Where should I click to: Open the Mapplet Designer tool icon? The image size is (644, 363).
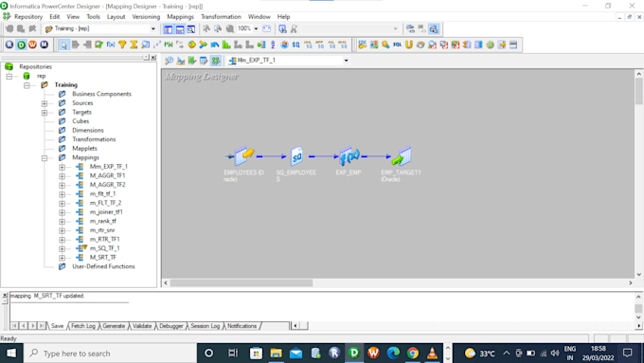[204, 61]
